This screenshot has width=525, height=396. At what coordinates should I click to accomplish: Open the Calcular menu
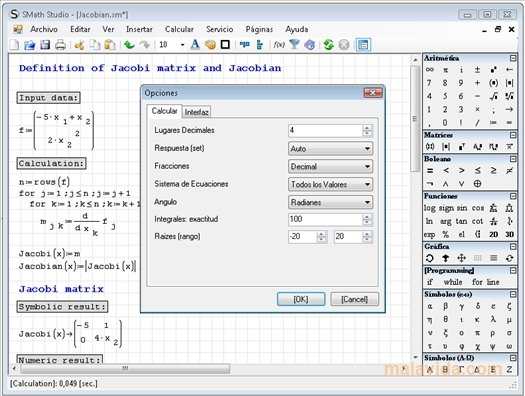pyautogui.click(x=179, y=29)
